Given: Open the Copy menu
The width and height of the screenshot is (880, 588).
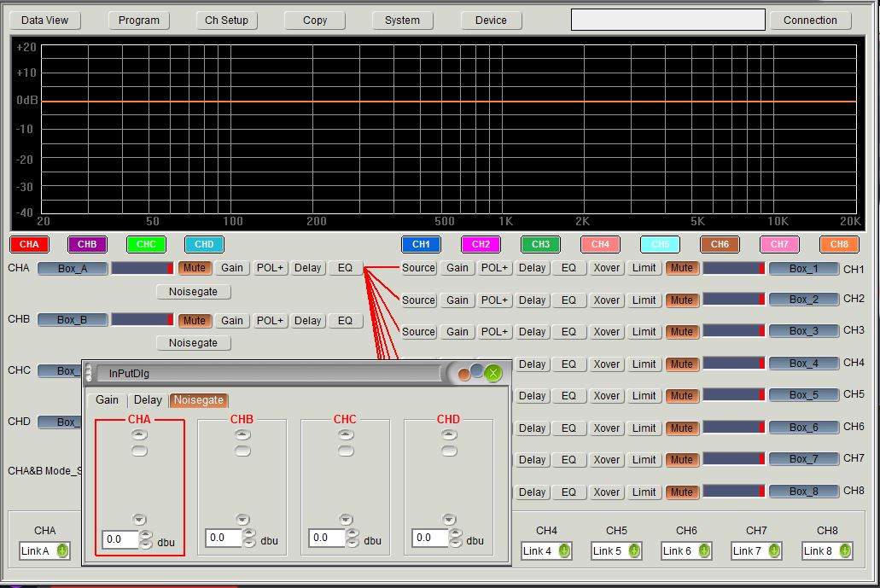Looking at the screenshot, I should coord(315,20).
